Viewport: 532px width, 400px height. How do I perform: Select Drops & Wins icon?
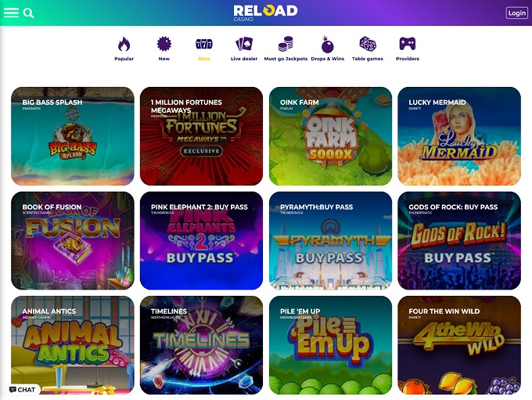(327, 45)
